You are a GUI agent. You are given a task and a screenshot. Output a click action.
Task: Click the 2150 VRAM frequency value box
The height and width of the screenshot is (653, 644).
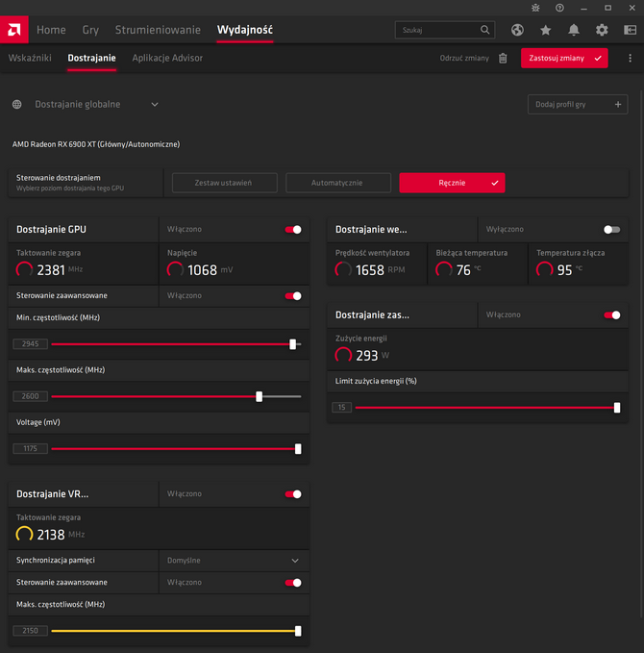[x=30, y=631]
